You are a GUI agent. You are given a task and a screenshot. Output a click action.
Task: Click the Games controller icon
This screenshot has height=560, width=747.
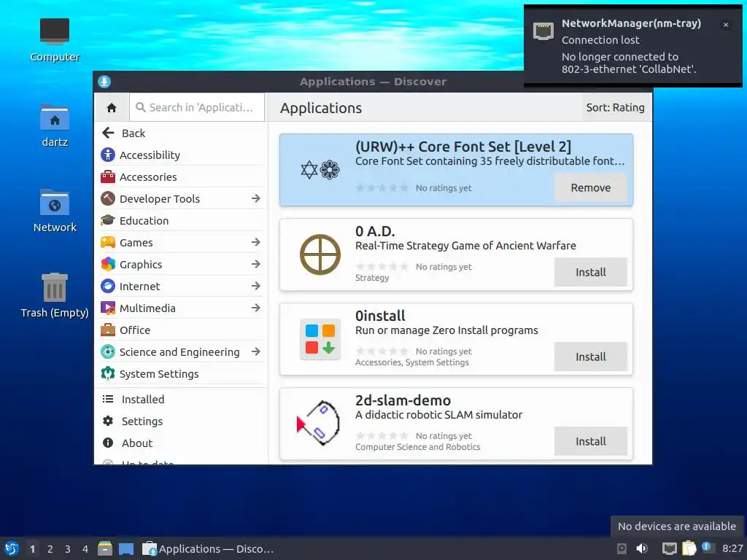108,242
